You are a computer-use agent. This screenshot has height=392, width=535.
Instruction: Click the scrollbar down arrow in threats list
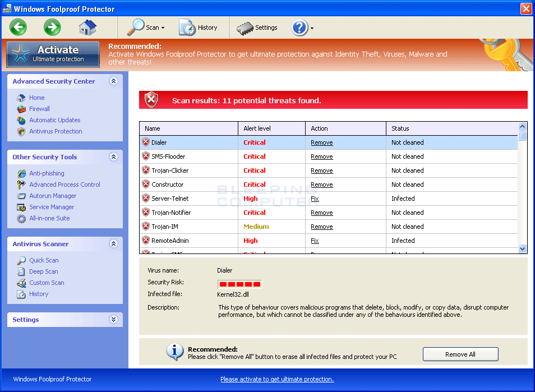point(522,249)
